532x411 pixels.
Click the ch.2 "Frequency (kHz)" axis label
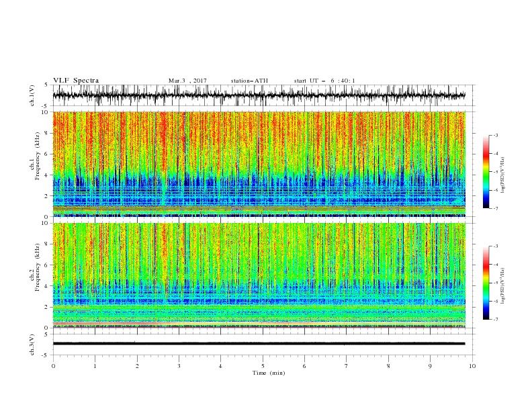tap(38, 267)
